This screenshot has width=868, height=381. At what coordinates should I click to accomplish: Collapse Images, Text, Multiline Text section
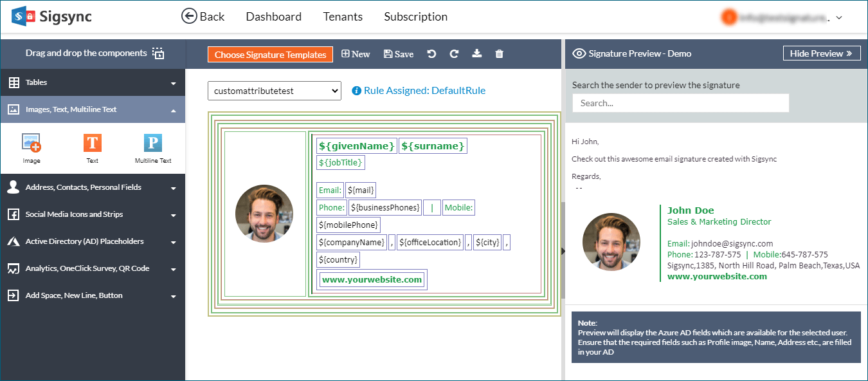(x=93, y=109)
